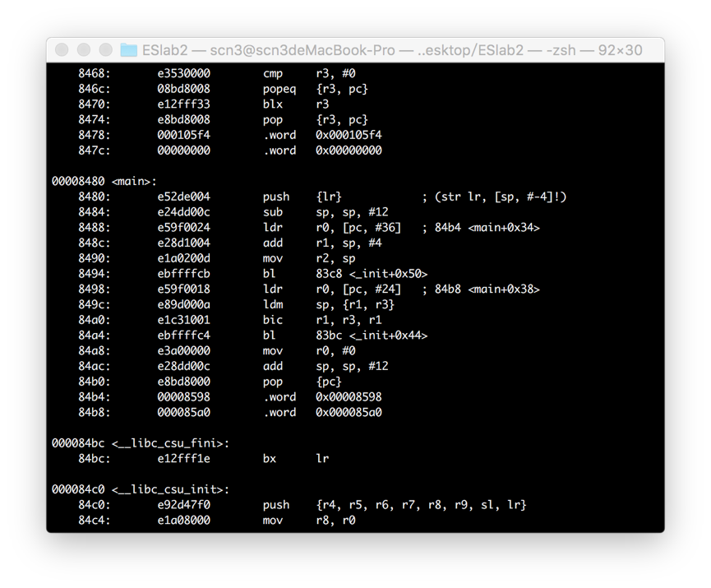Image resolution: width=711 pixels, height=588 pixels.
Task: Select the '000084bc <__libc_csu_fini>:' label
Action: pyautogui.click(x=141, y=444)
